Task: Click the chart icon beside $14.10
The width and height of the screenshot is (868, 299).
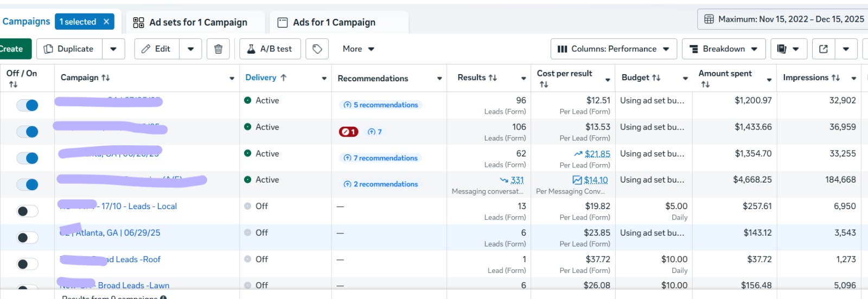Action: click(x=577, y=180)
